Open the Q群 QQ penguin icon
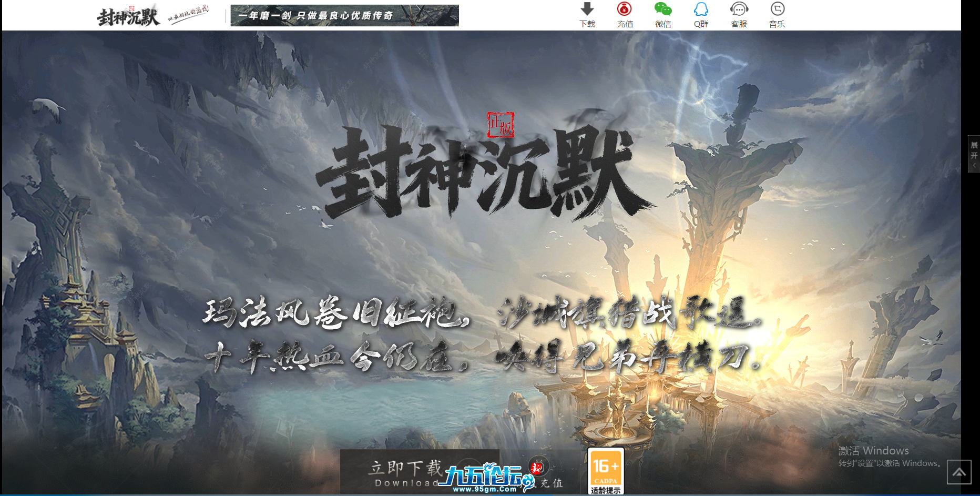This screenshot has height=496, width=980. pyautogui.click(x=701, y=9)
